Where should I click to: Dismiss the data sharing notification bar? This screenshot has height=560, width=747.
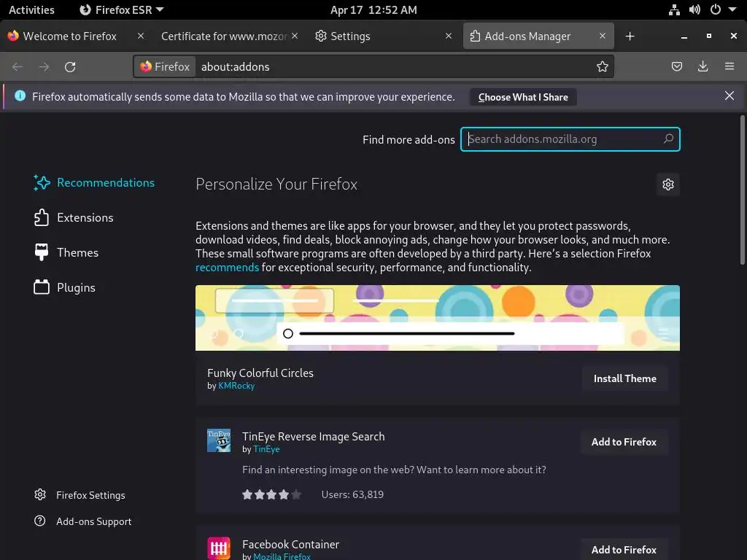729,96
